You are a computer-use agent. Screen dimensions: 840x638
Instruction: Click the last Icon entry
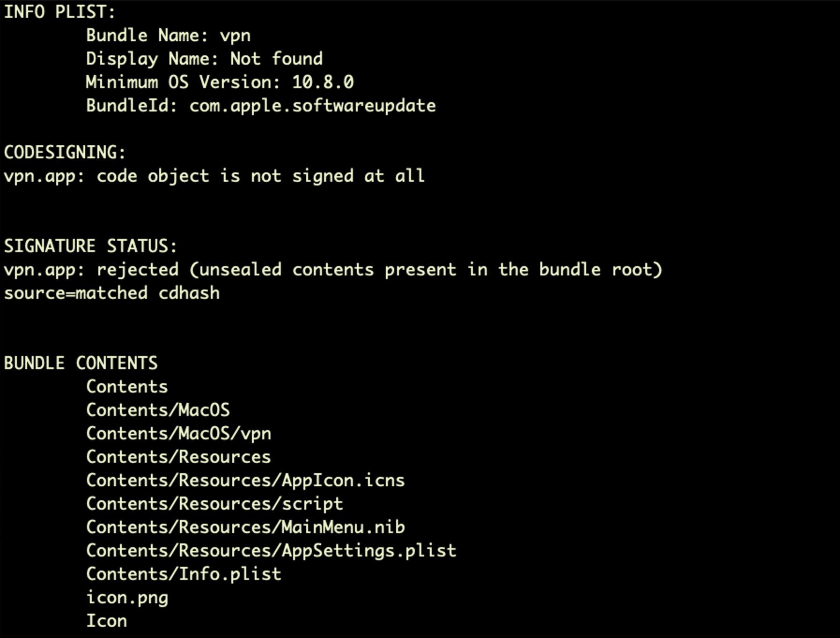[106, 621]
